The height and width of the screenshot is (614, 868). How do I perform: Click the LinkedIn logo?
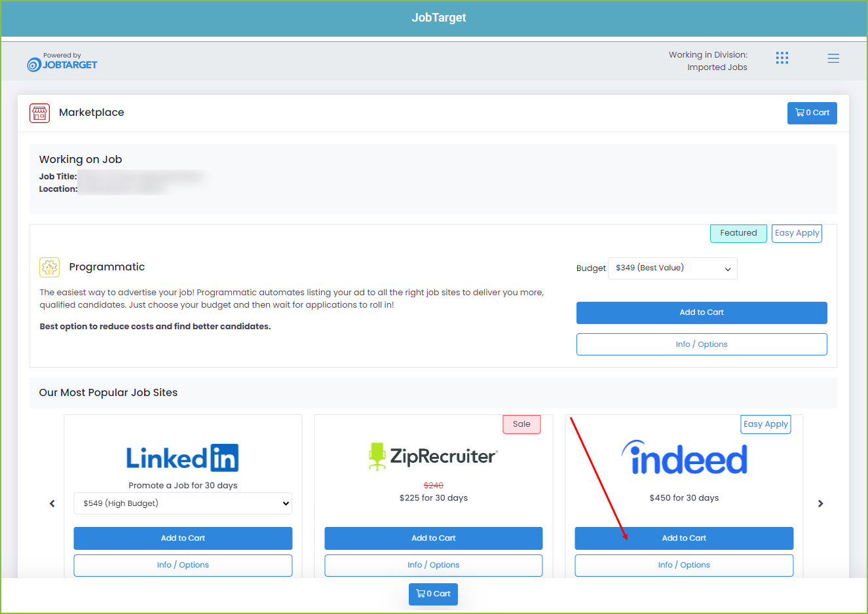[x=183, y=458]
